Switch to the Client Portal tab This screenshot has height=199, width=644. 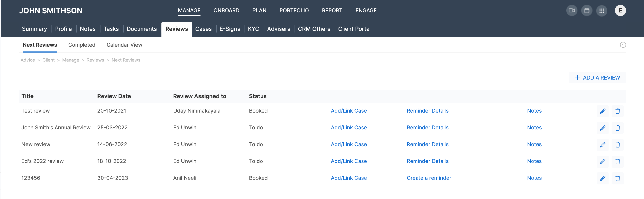[354, 29]
